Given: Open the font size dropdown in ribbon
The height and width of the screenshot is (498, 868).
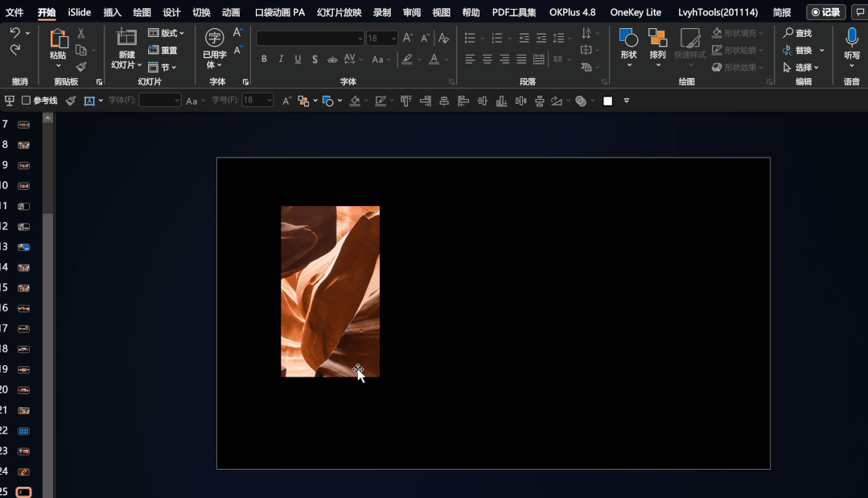Looking at the screenshot, I should 393,39.
